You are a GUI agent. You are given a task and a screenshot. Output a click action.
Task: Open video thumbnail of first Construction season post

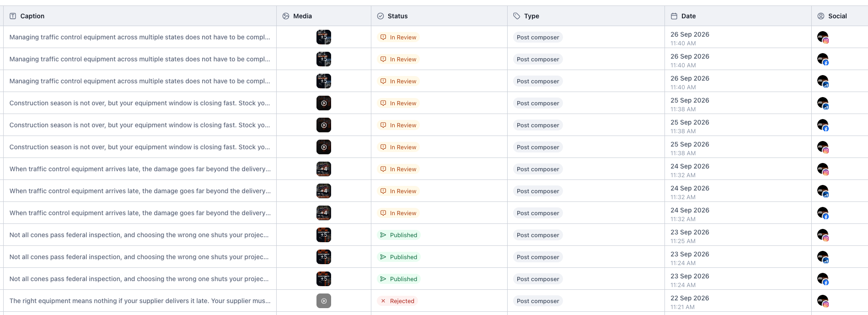click(324, 103)
